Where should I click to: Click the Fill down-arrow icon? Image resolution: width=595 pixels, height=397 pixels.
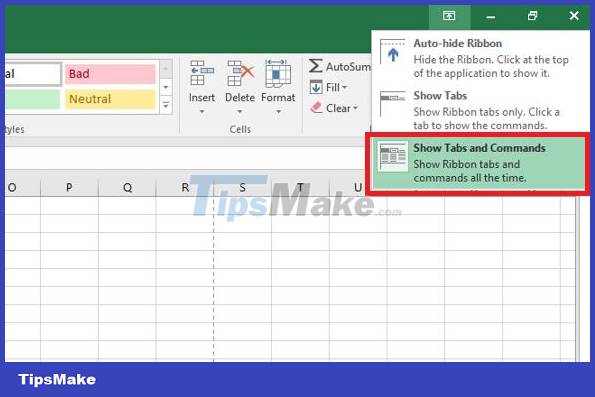click(316, 87)
